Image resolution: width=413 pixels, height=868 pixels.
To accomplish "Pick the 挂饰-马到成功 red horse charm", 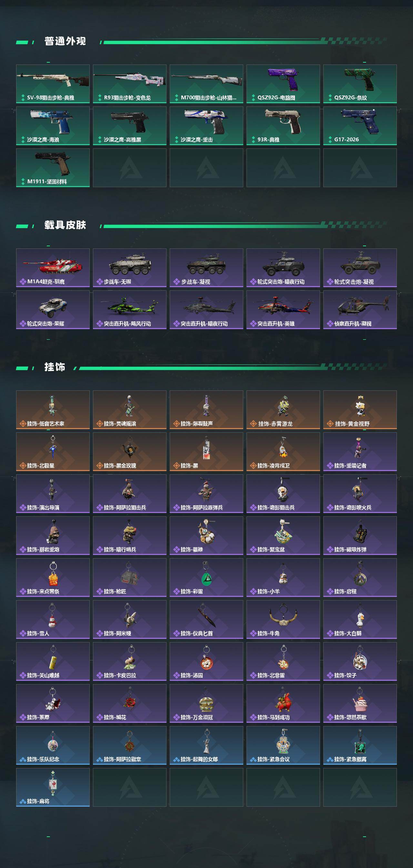I will click(283, 703).
